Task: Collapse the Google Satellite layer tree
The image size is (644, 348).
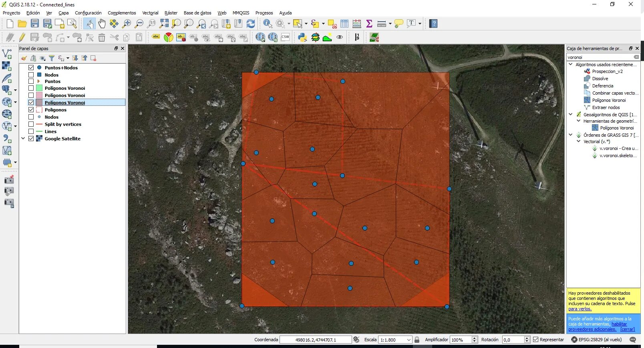Action: (23, 139)
